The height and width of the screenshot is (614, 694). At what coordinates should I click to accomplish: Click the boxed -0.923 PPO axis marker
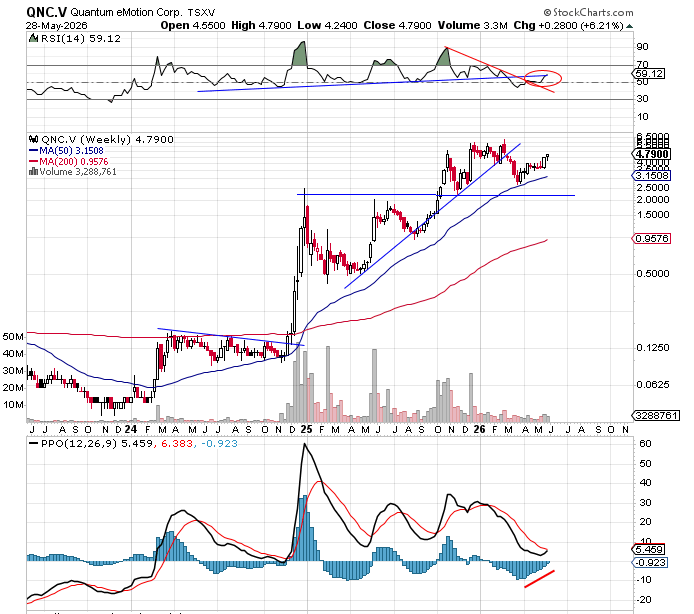pos(651,563)
